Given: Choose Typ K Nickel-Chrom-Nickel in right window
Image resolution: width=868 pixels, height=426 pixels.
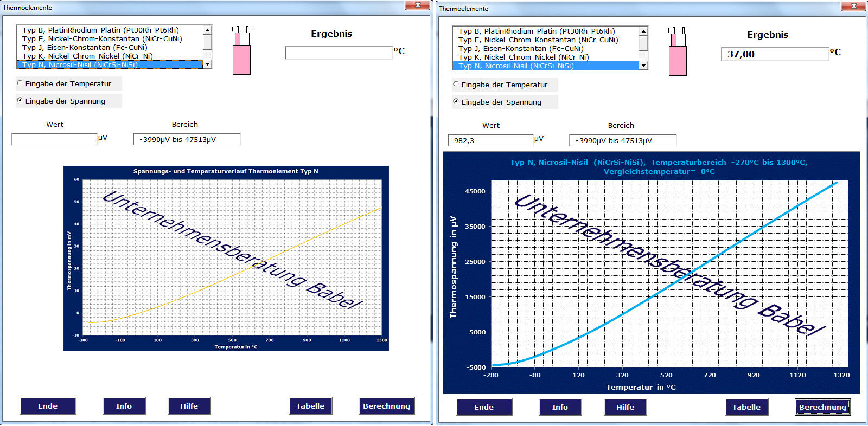Looking at the screenshot, I should coord(546,57).
